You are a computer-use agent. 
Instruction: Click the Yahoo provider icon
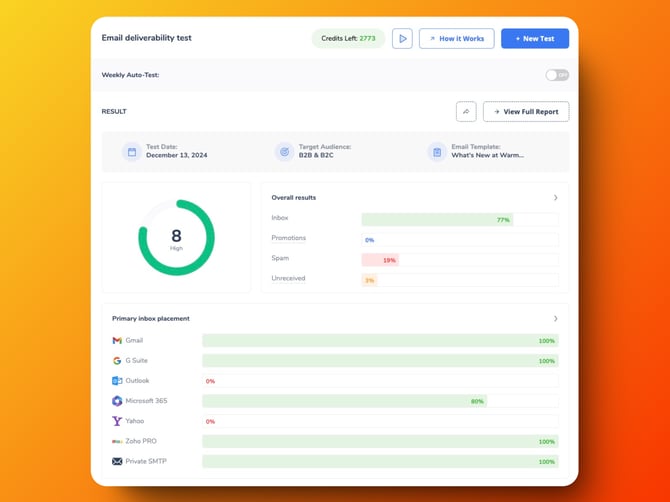[x=117, y=421]
